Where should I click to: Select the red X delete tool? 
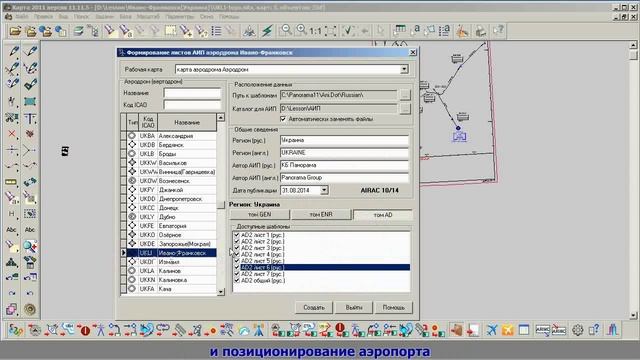point(12,134)
